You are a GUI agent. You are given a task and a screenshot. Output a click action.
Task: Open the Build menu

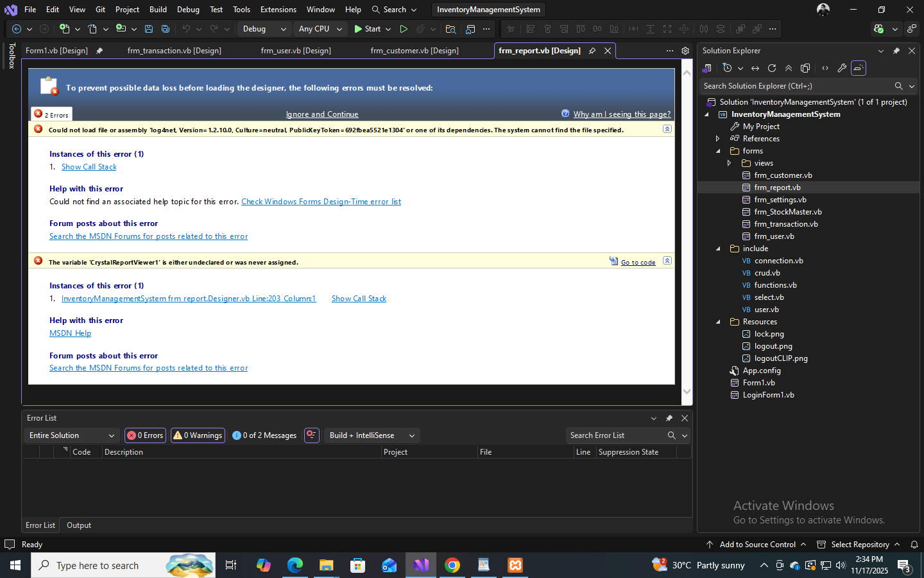click(x=158, y=10)
